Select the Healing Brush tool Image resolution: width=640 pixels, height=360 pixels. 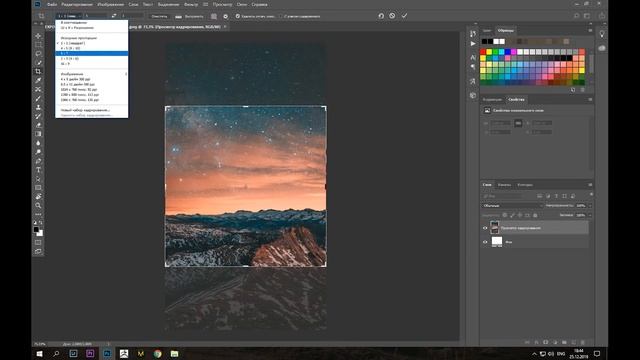pyautogui.click(x=38, y=89)
